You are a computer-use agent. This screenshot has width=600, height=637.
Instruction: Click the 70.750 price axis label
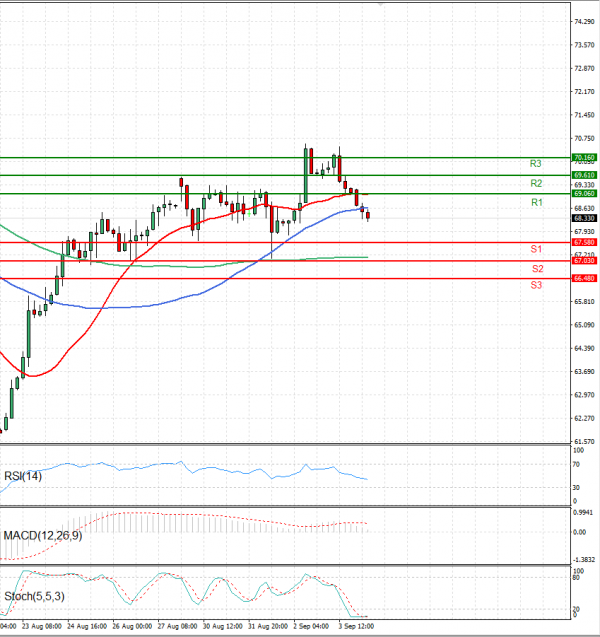pyautogui.click(x=584, y=139)
